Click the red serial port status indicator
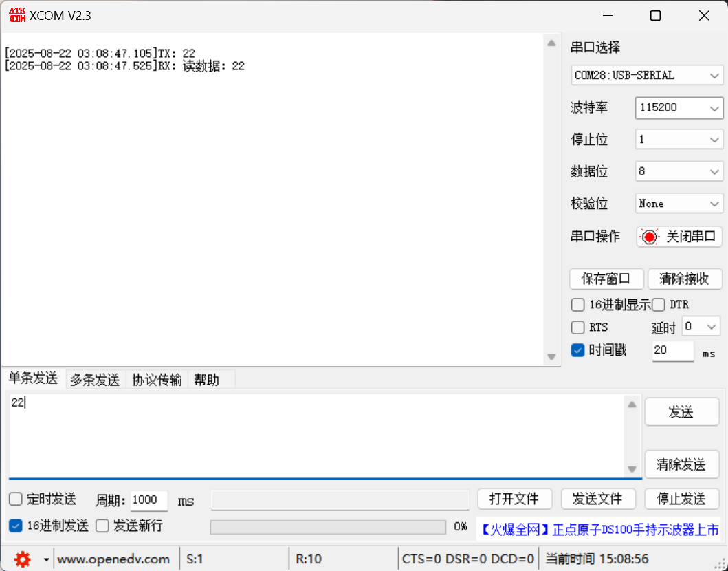728x571 pixels. (x=649, y=237)
